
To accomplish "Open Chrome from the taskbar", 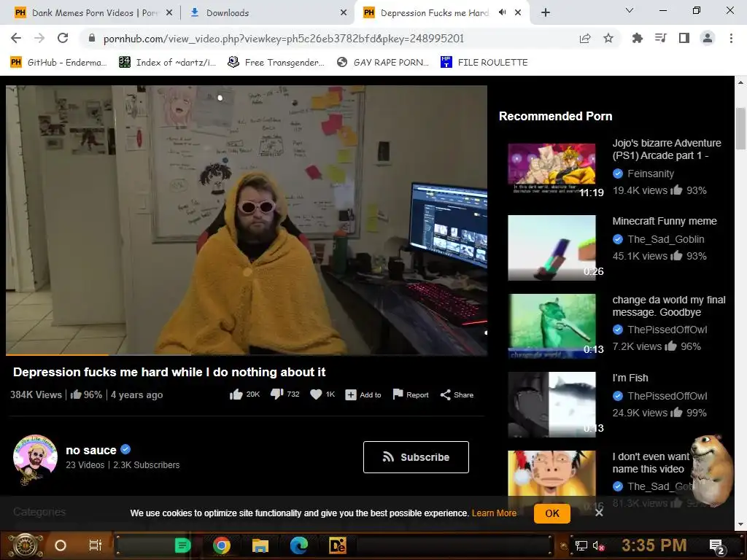I will 222,545.
